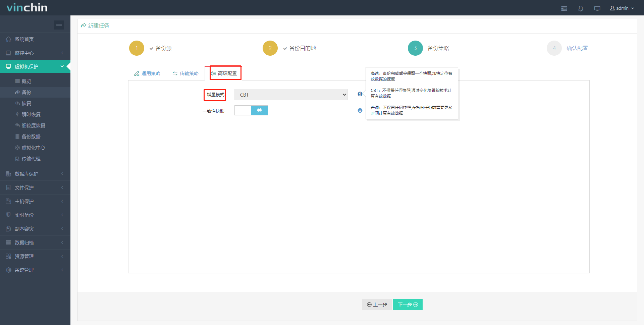The width and height of the screenshot is (644, 325).
Task: Toggle the 一致性快照 switch
Action: click(x=251, y=110)
